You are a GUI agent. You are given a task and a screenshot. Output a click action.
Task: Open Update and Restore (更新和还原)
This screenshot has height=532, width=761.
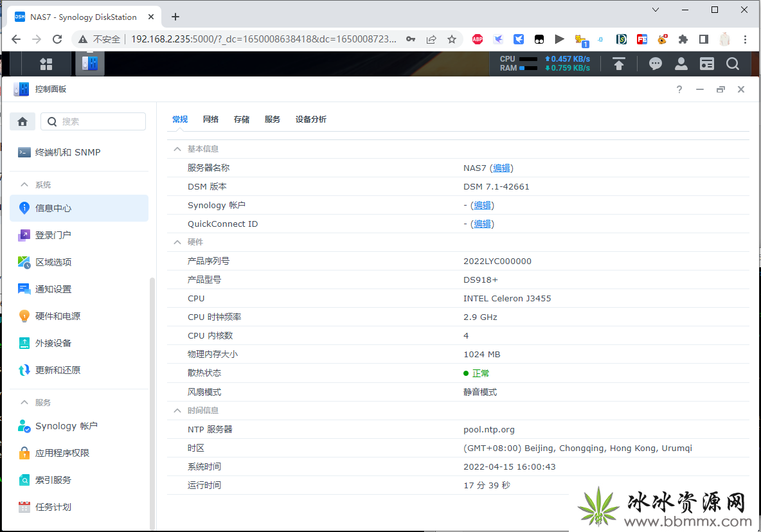pyautogui.click(x=79, y=371)
